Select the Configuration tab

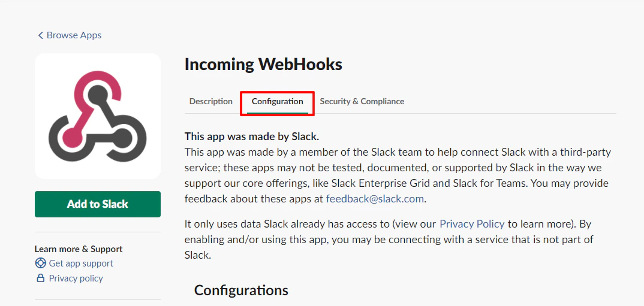coord(278,101)
